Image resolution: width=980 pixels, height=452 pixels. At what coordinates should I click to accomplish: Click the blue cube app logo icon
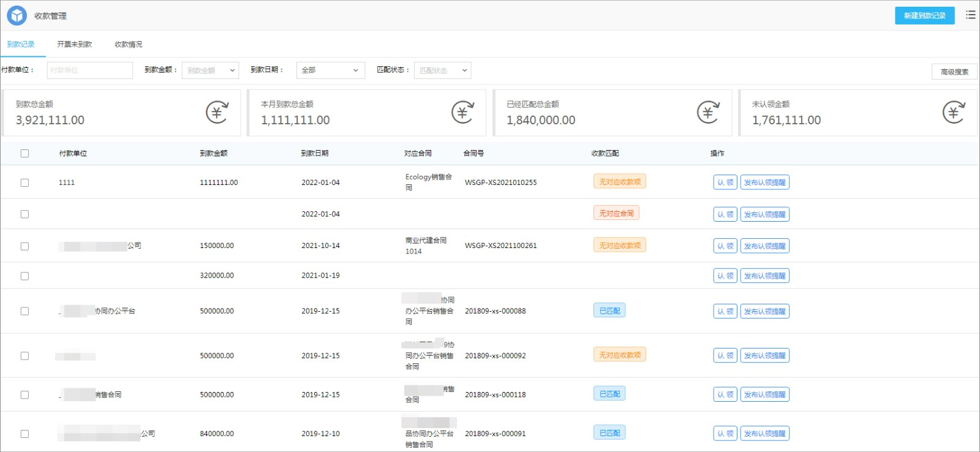point(17,15)
